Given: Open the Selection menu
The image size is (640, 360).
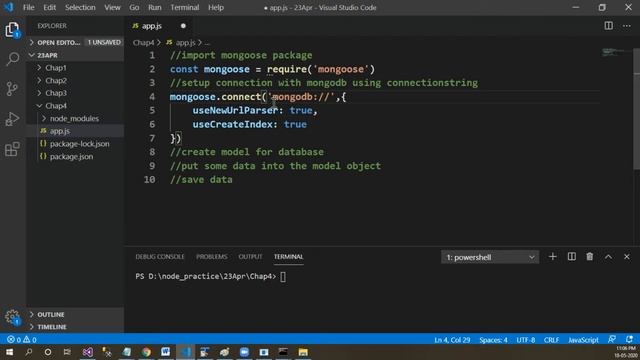Looking at the screenshot, I should (80, 7).
